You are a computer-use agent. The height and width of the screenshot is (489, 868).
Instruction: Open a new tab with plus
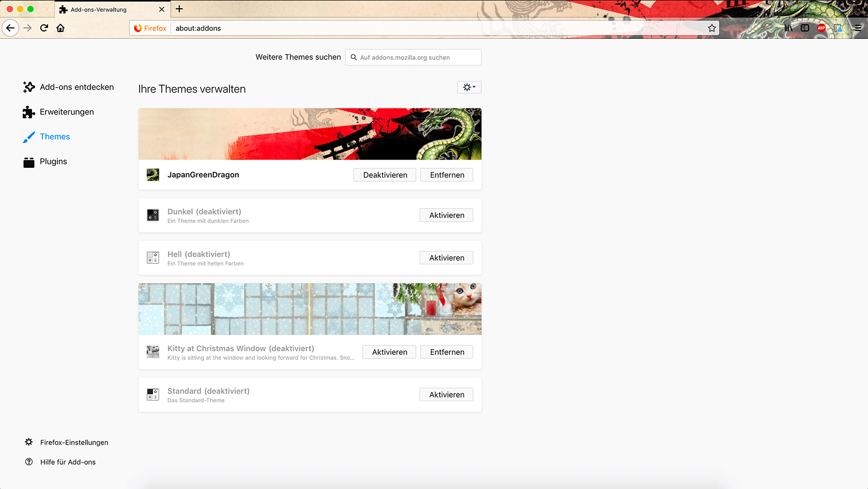[x=179, y=9]
